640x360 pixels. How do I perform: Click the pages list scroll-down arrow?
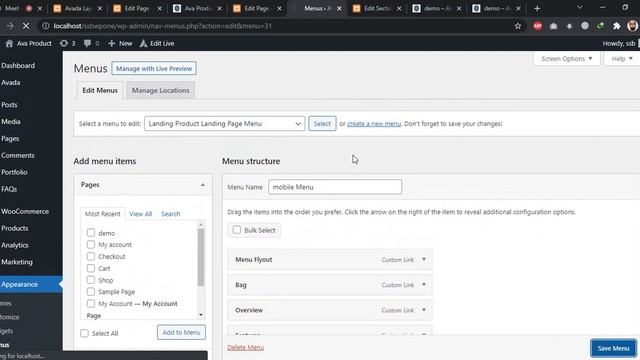(201, 315)
